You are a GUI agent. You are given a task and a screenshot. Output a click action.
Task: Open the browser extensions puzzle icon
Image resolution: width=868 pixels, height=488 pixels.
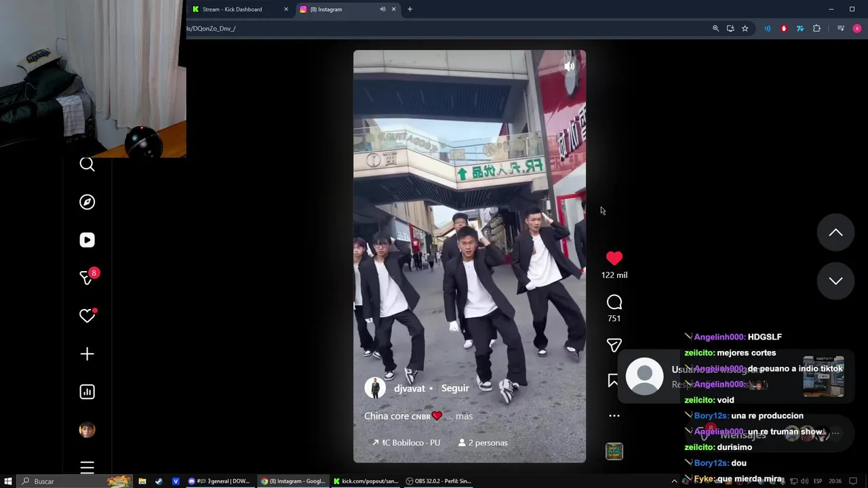click(x=816, y=28)
